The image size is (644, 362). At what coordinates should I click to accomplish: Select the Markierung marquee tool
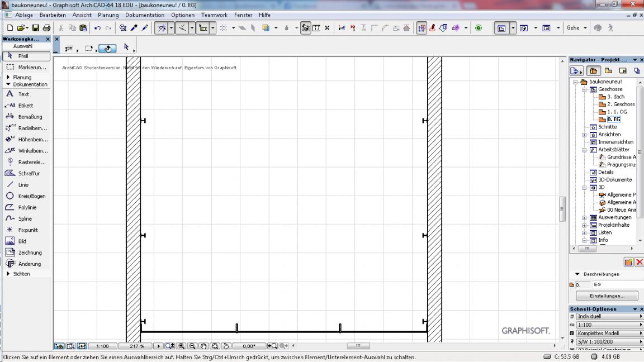pyautogui.click(x=26, y=67)
